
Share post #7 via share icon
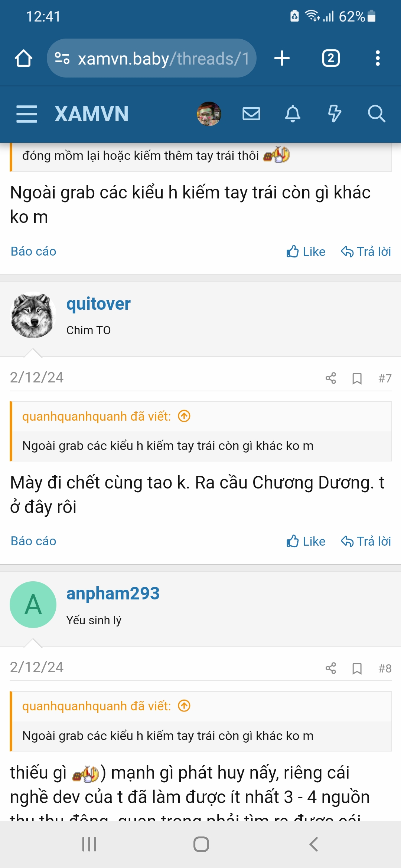point(331,378)
